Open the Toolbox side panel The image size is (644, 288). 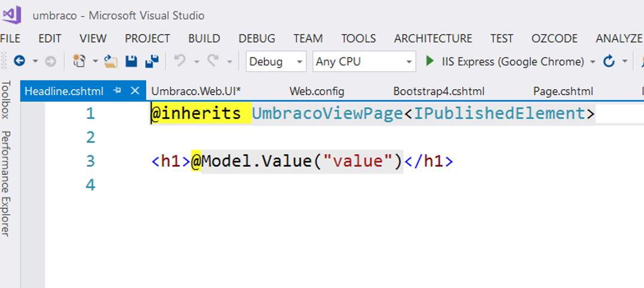click(x=5, y=99)
